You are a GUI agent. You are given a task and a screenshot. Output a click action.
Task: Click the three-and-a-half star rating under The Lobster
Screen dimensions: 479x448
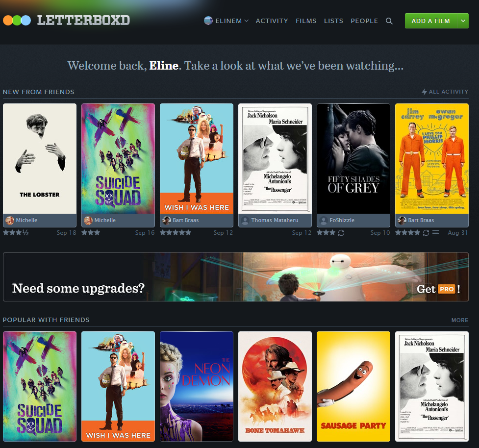coord(16,233)
